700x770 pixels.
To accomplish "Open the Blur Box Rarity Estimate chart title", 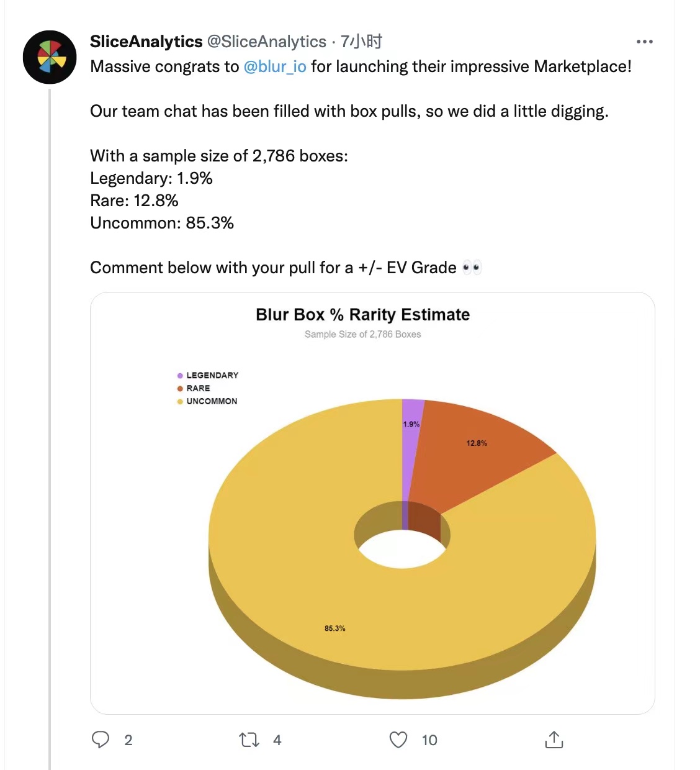I will point(362,315).
